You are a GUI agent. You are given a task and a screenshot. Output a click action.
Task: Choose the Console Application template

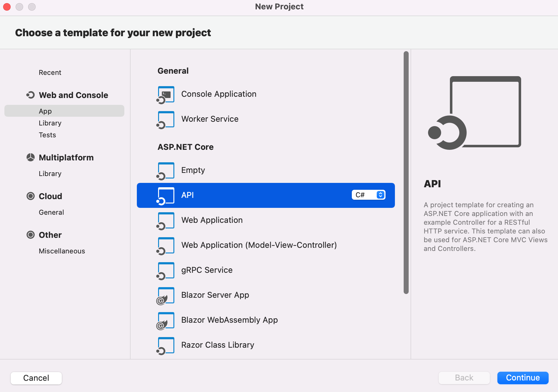tap(266, 94)
